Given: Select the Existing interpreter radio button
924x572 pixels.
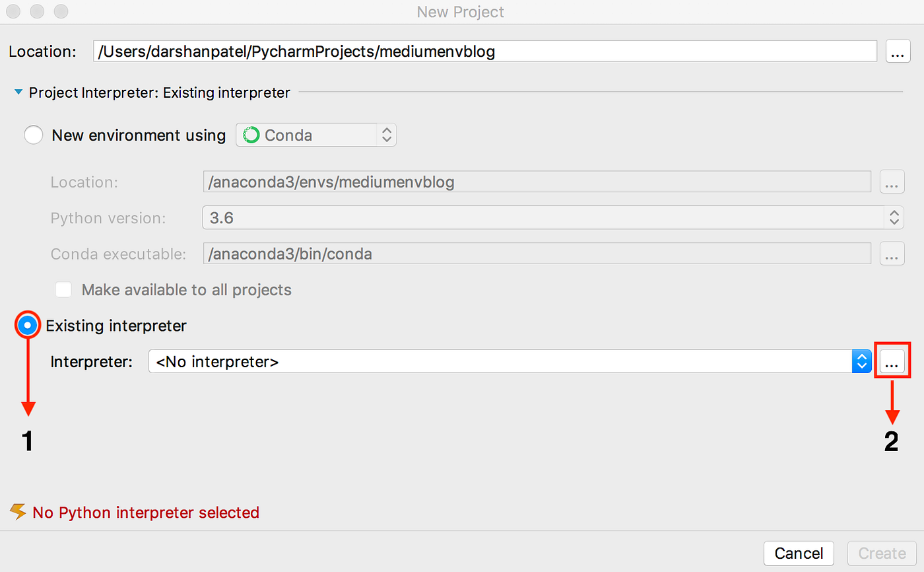Looking at the screenshot, I should click(27, 325).
